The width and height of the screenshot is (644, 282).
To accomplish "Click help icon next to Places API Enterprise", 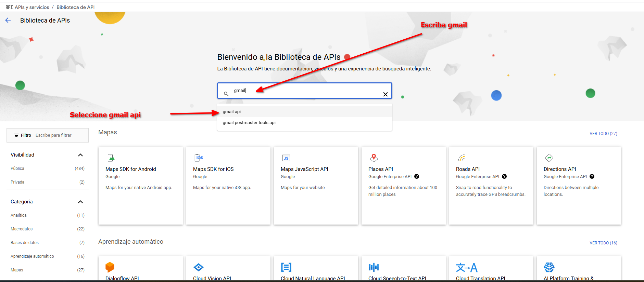I will [417, 177].
